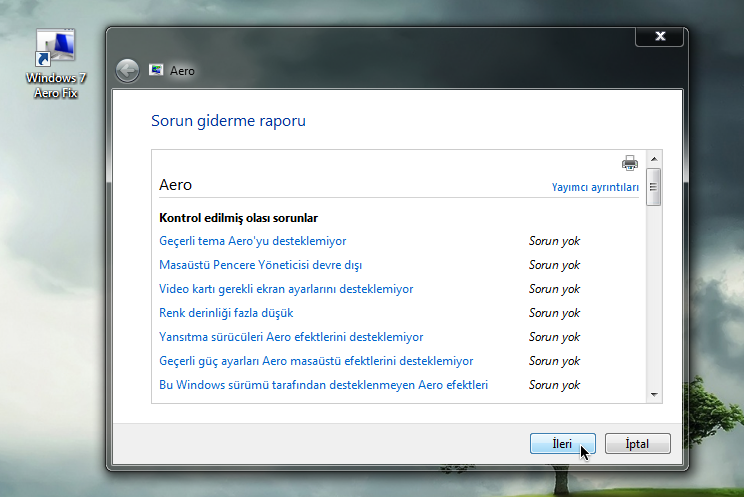Click 'Sorun yok' beside Video kartı row

pyautogui.click(x=554, y=289)
